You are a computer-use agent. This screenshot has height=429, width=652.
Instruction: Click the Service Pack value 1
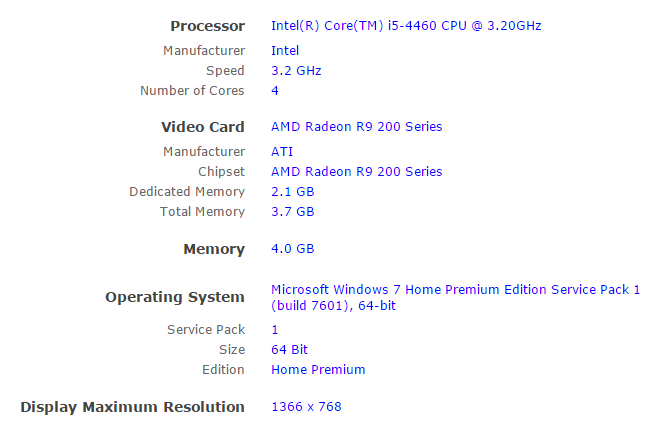pos(275,330)
